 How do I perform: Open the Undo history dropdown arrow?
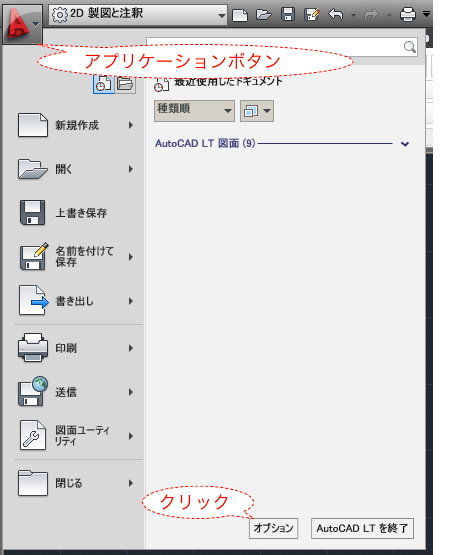click(353, 15)
